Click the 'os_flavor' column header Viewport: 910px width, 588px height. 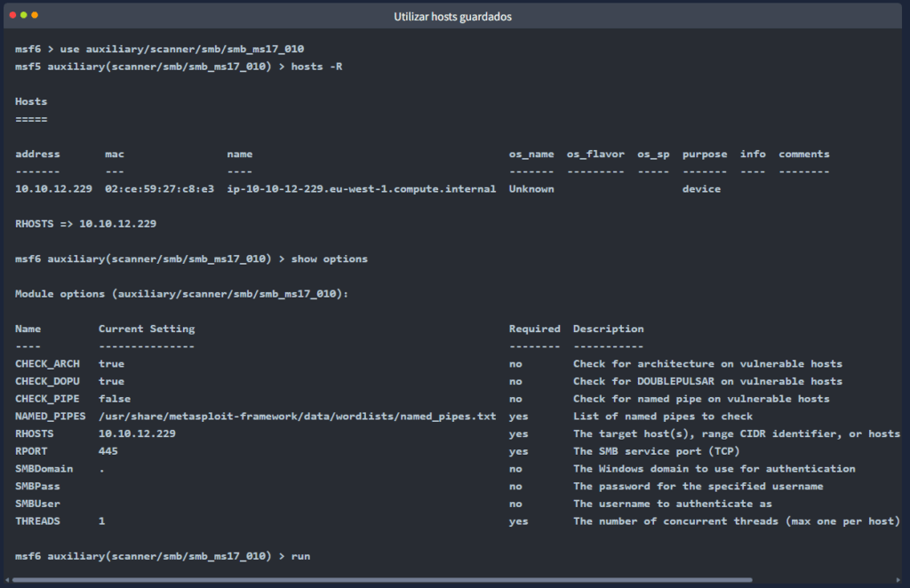(x=595, y=155)
